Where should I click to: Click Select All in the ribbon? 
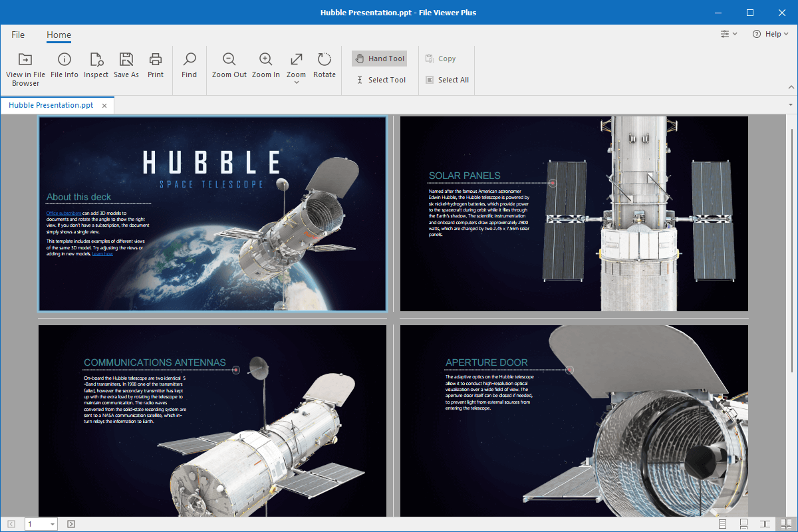[447, 80]
